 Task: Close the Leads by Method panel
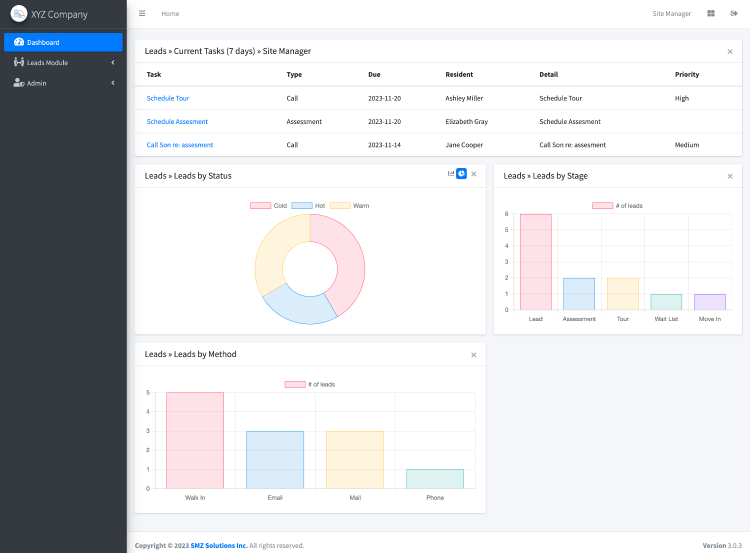[474, 354]
